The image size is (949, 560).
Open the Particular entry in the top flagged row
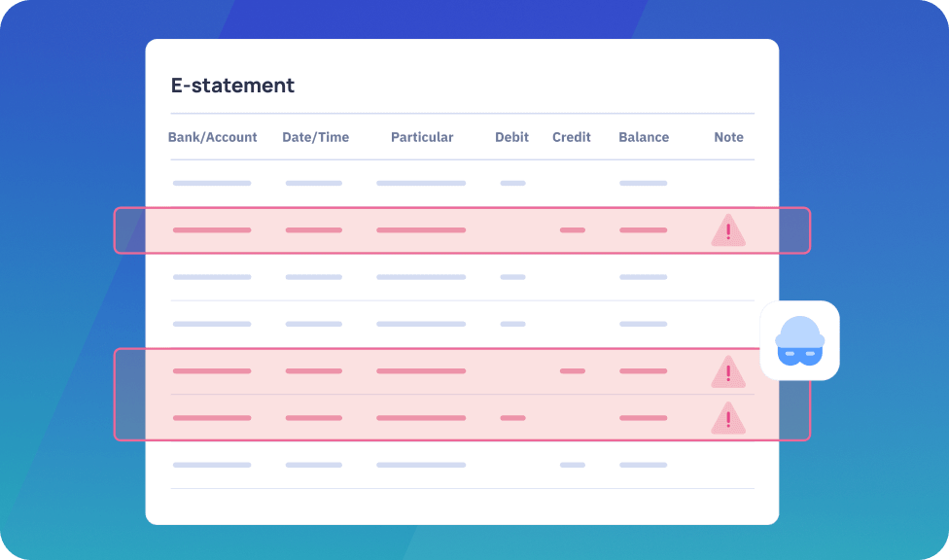421,230
